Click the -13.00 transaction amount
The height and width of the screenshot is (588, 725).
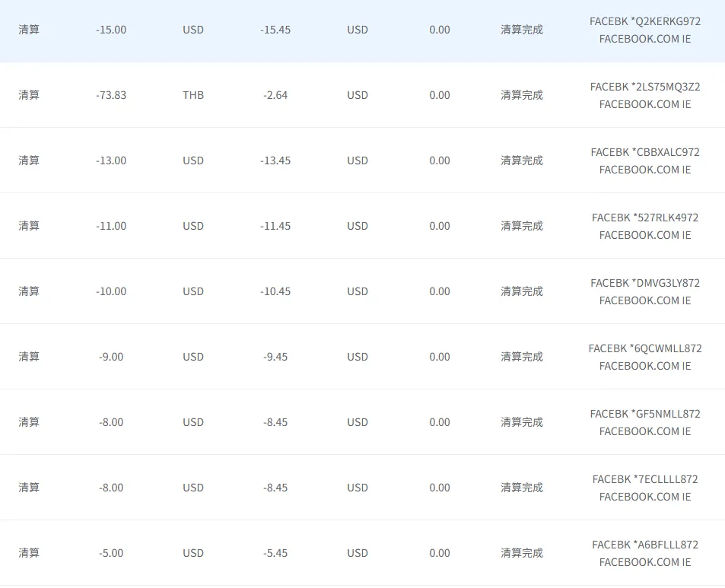click(111, 161)
